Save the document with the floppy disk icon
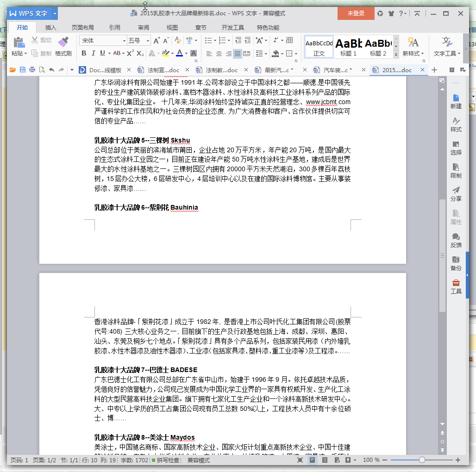Image resolution: width=476 pixels, height=472 pixels. [x=23, y=70]
